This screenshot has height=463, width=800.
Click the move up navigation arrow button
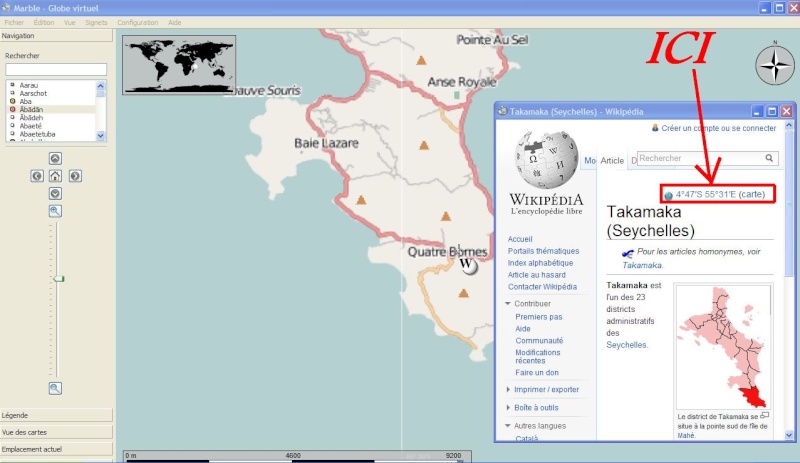point(55,158)
